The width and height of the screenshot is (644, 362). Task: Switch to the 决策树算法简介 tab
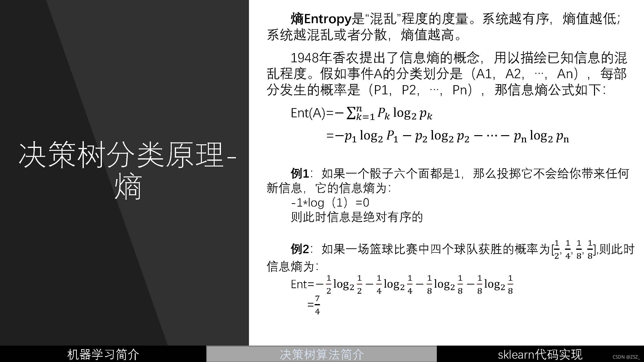(321, 354)
